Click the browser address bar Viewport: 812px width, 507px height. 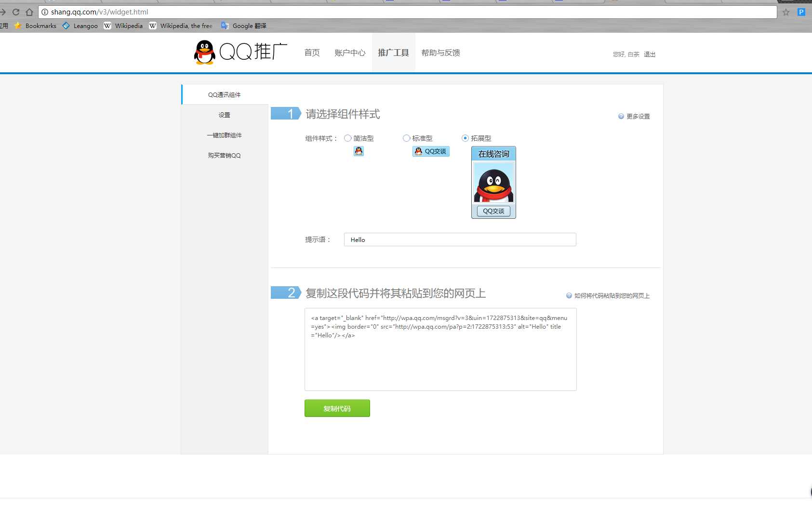click(408, 12)
